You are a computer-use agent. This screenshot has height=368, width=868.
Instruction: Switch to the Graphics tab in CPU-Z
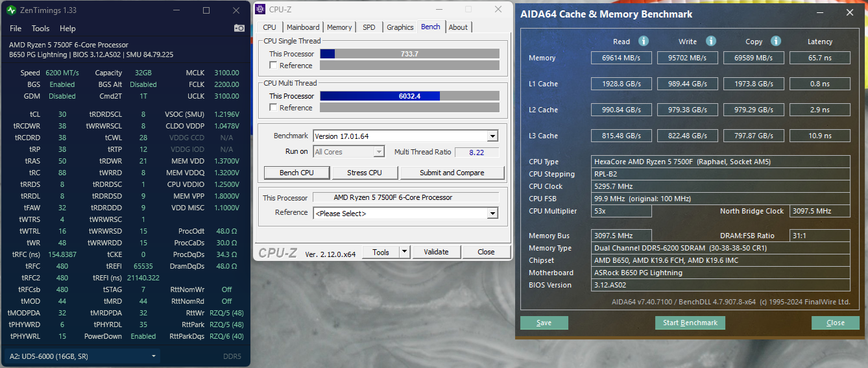pos(400,27)
